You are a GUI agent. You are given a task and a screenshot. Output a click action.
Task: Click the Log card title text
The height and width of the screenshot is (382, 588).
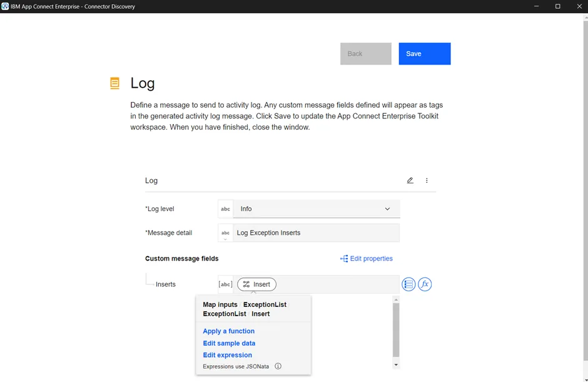coord(151,180)
